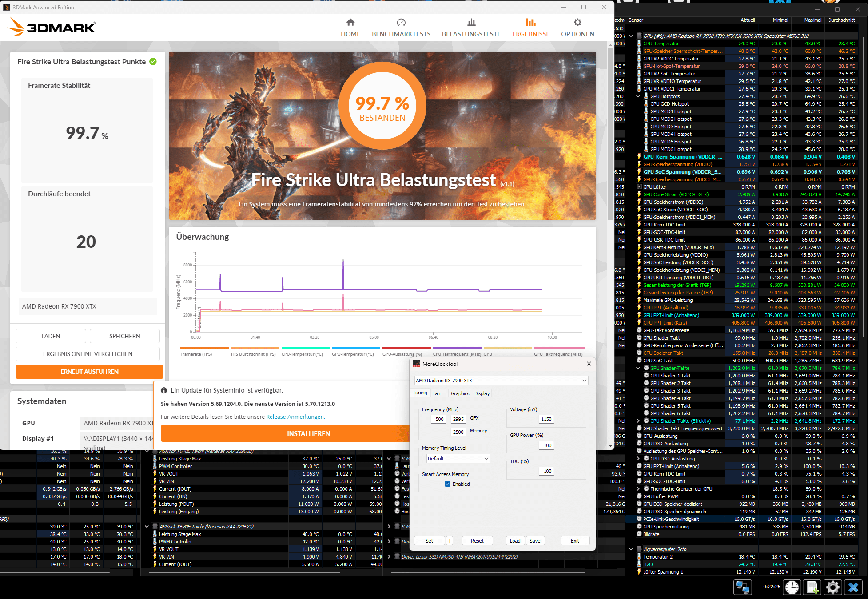Collapse the GPU Hotspots subgroup
The height and width of the screenshot is (599, 868).
point(638,96)
